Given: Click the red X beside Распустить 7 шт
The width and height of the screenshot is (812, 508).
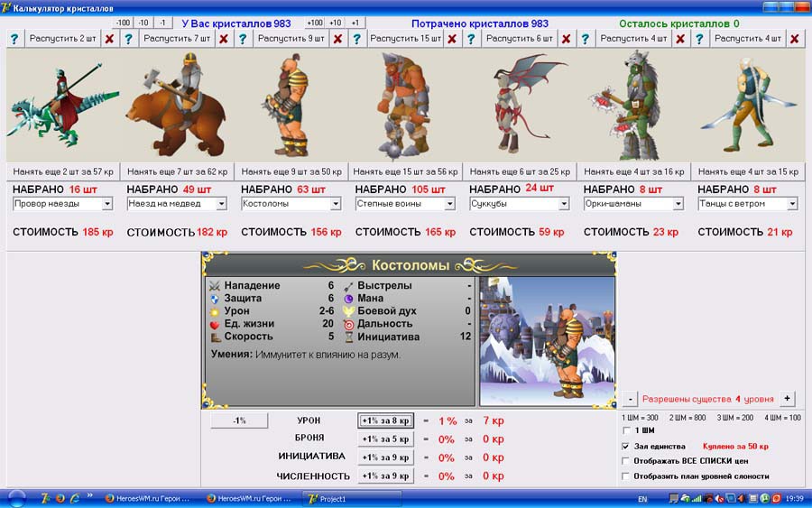Looking at the screenshot, I should click(x=223, y=39).
